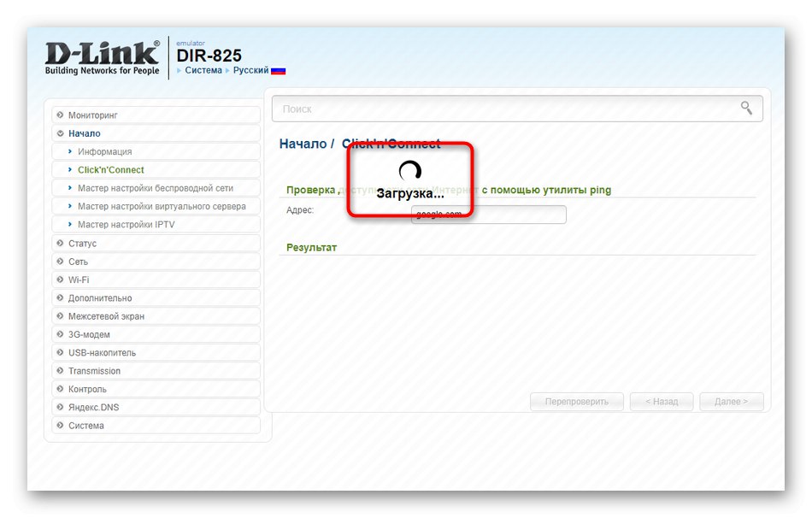Screen dimensions: 812x518
Task: Click the arrow icon beside Мониторинг
Action: click(60, 115)
